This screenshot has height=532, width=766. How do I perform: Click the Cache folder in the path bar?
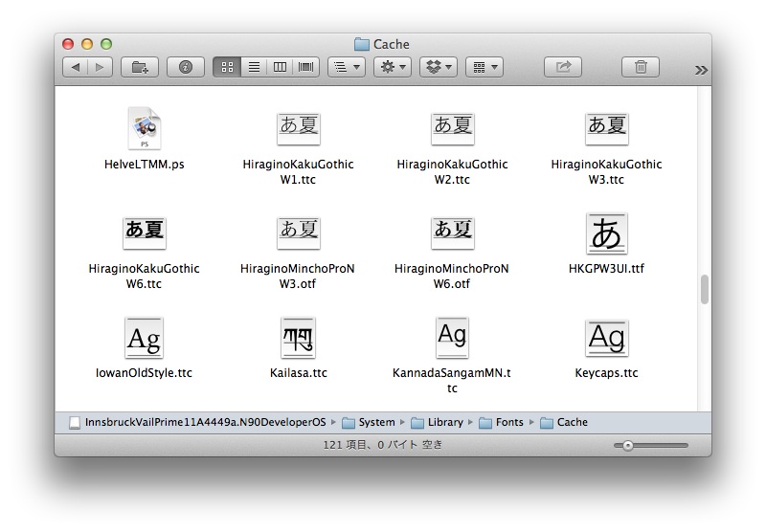(x=564, y=423)
